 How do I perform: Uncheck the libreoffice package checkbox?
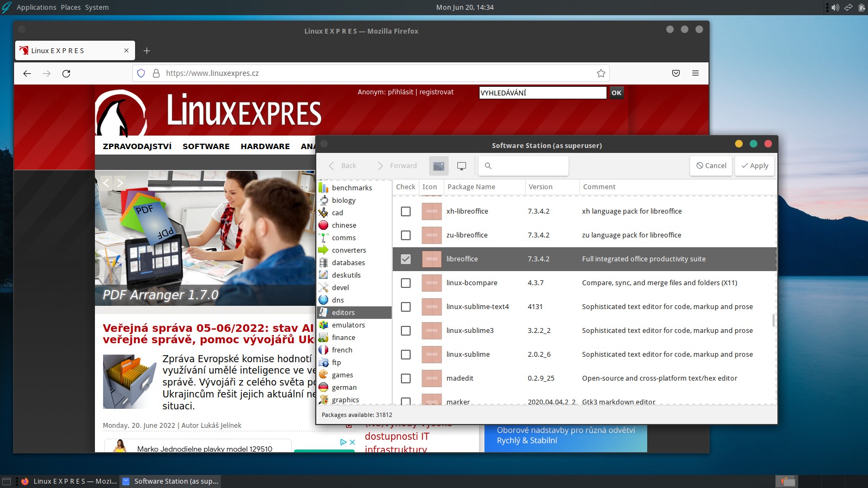406,259
